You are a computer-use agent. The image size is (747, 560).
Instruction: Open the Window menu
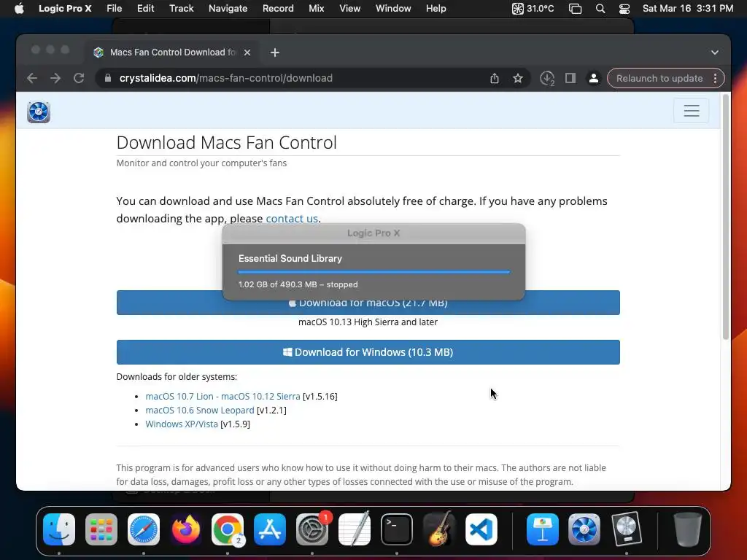tap(393, 9)
